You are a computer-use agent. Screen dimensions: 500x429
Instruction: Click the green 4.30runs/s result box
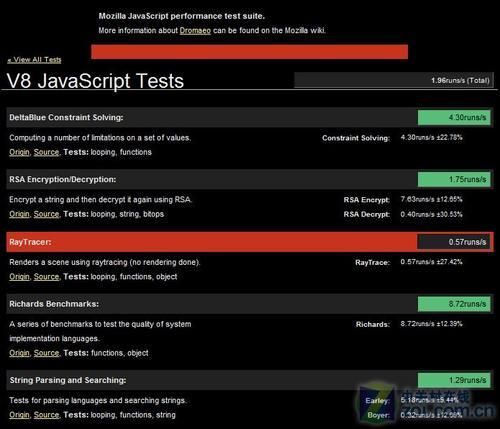coord(454,117)
